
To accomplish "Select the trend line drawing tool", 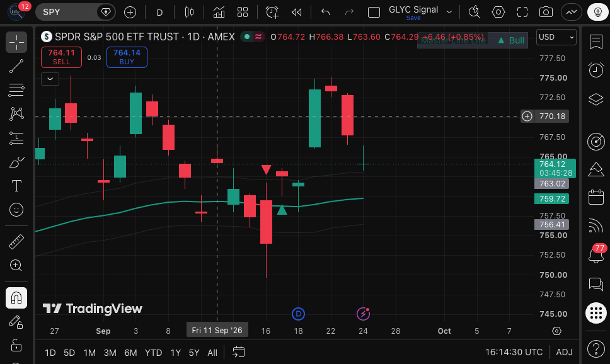I will [16, 67].
